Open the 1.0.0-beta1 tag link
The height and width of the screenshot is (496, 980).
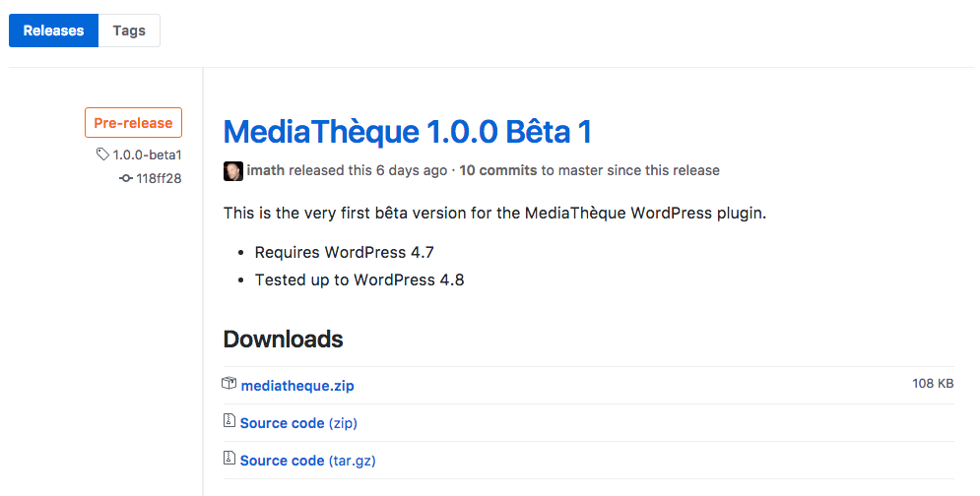(147, 155)
